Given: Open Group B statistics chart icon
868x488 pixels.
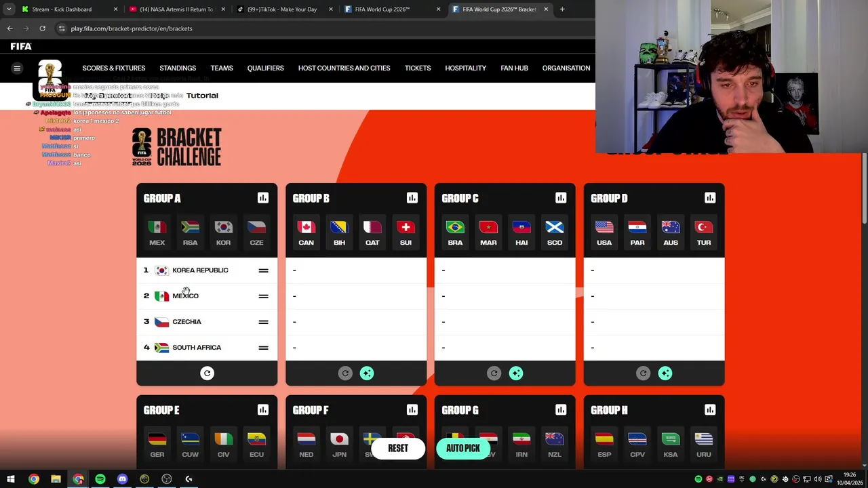Looking at the screenshot, I should (412, 198).
